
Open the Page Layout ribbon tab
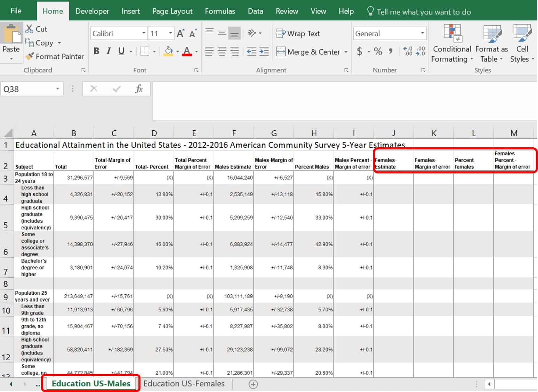[x=172, y=11]
